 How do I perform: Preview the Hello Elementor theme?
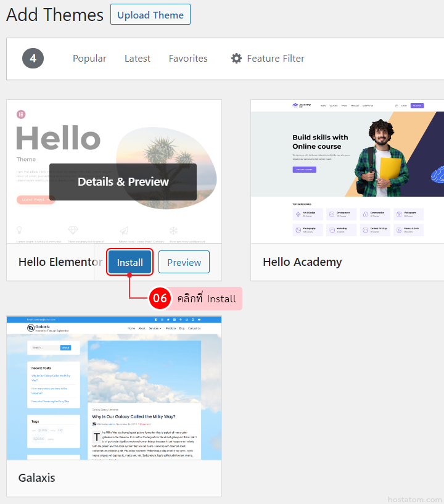[x=184, y=262]
